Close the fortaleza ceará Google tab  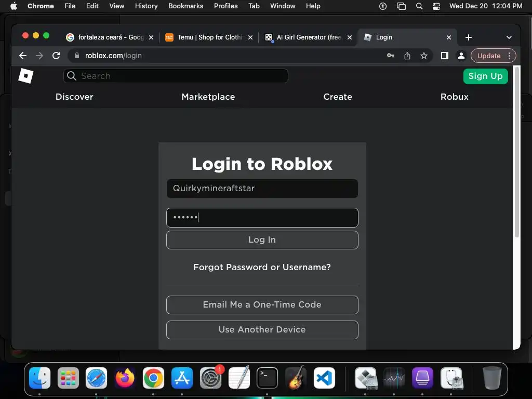pyautogui.click(x=151, y=37)
